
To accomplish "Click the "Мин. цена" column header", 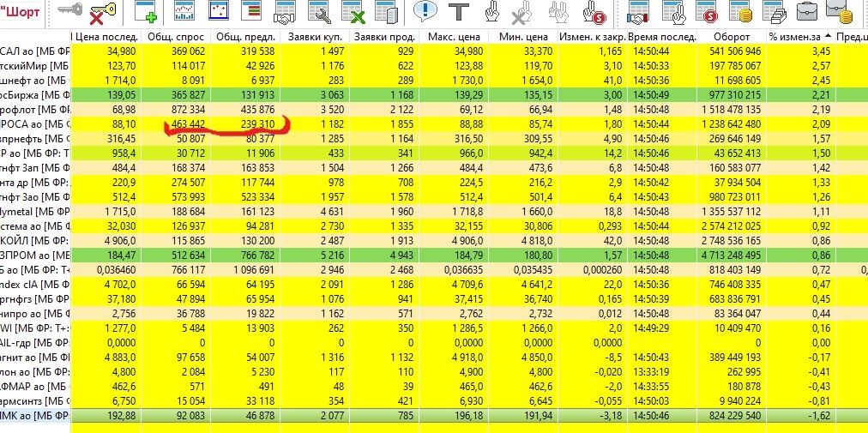I will tap(523, 37).
